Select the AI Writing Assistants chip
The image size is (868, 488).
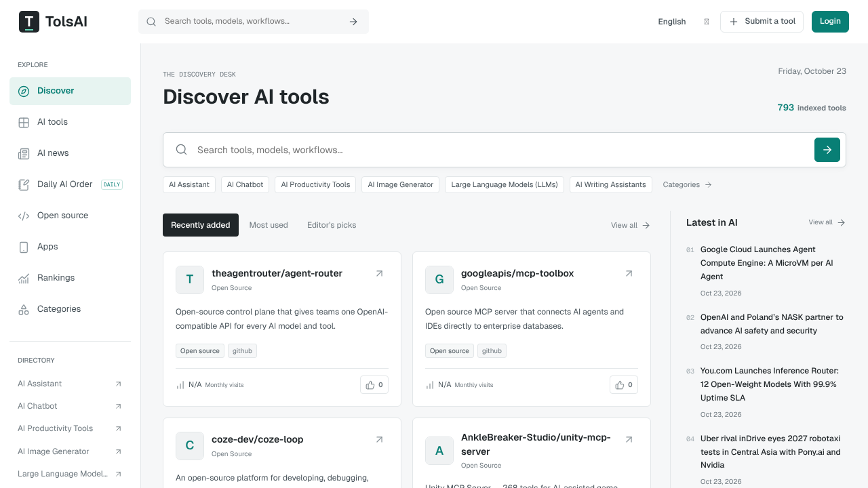tap(611, 184)
